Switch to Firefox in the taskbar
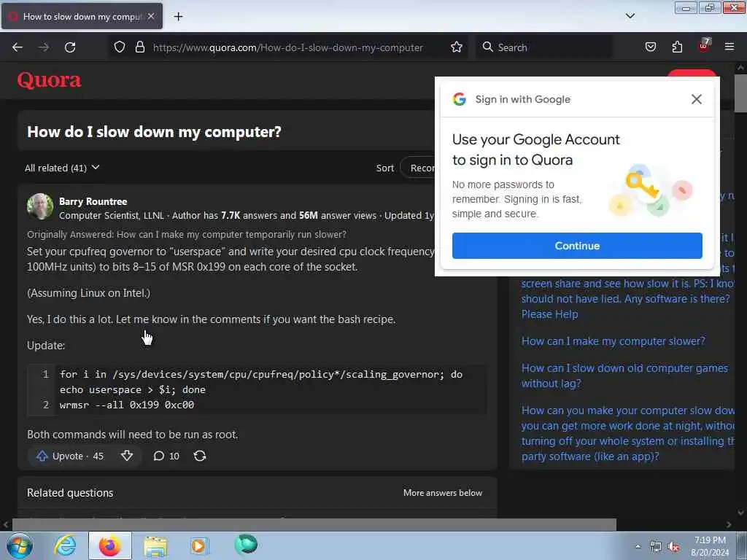The image size is (747, 560). [110, 545]
